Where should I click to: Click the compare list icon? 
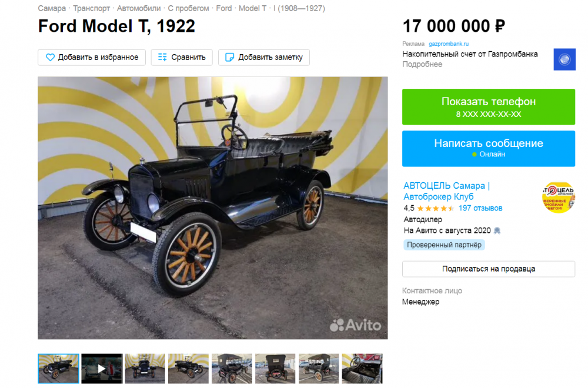162,58
